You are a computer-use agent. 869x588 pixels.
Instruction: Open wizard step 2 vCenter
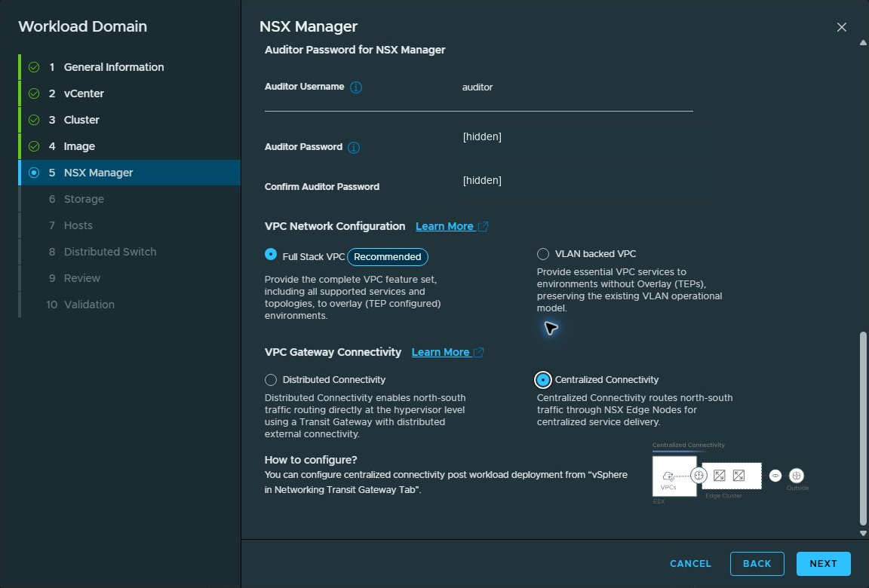(130, 93)
